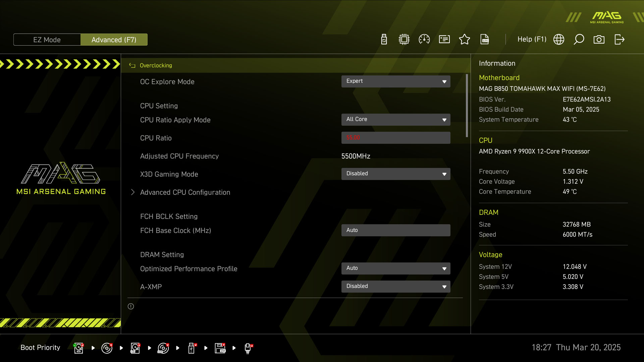The image size is (644, 362).
Task: Click the Core Temperature 49 °C value
Action: point(570,192)
